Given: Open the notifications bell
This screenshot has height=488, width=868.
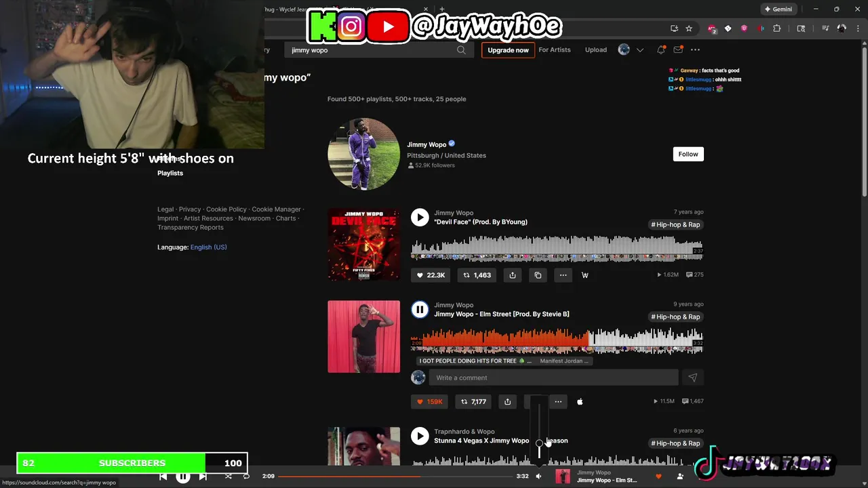Looking at the screenshot, I should [660, 49].
